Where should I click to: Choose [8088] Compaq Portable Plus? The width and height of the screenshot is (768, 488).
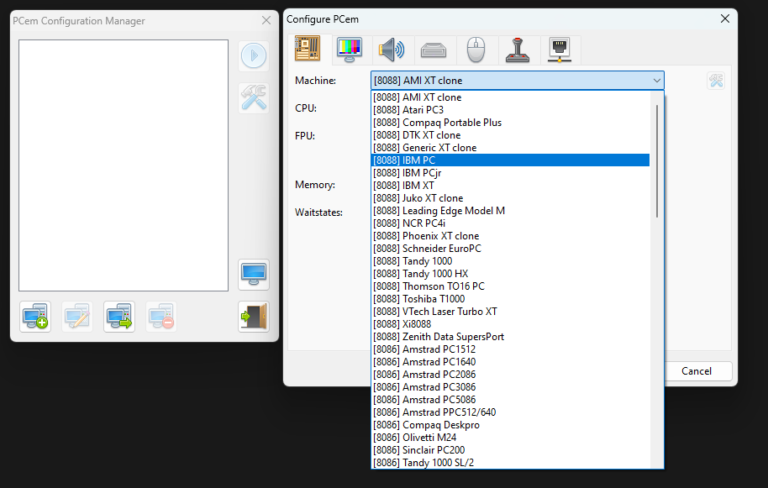click(510, 122)
